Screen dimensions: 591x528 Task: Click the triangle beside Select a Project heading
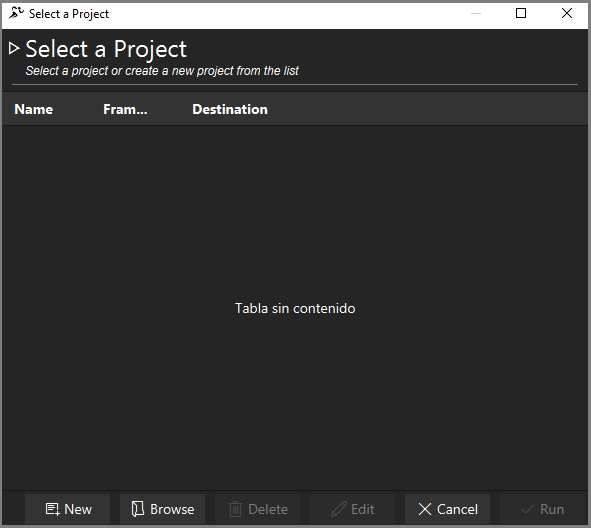(14, 48)
